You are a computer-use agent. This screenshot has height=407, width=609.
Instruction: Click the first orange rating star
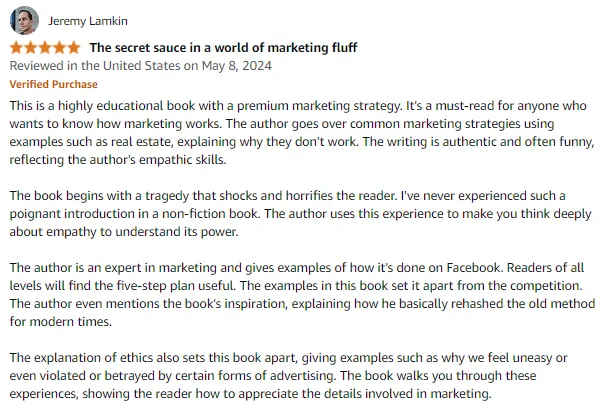point(16,47)
